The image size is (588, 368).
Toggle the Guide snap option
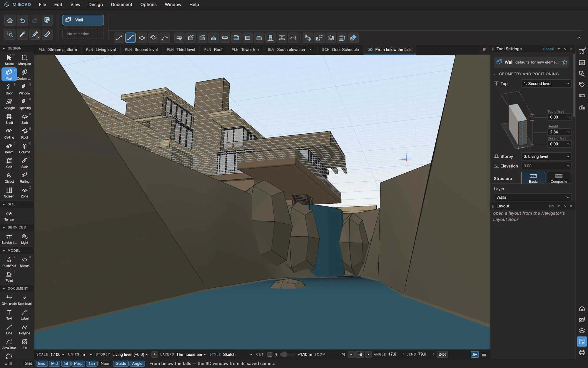click(x=121, y=364)
